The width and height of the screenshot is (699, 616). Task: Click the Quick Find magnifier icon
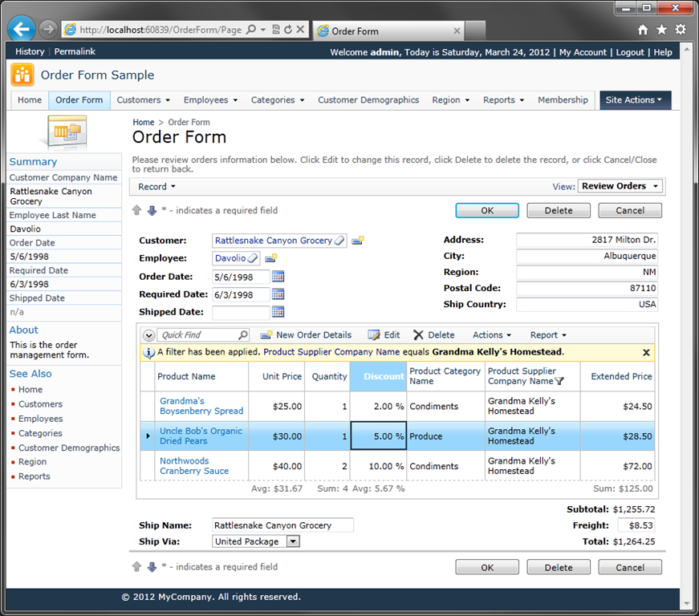point(243,334)
